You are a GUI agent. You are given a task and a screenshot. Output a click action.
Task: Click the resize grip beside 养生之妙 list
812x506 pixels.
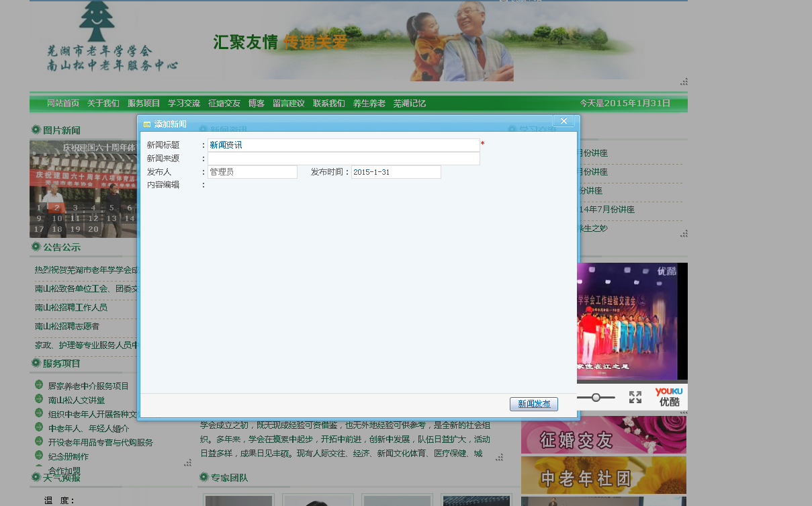[x=684, y=233]
